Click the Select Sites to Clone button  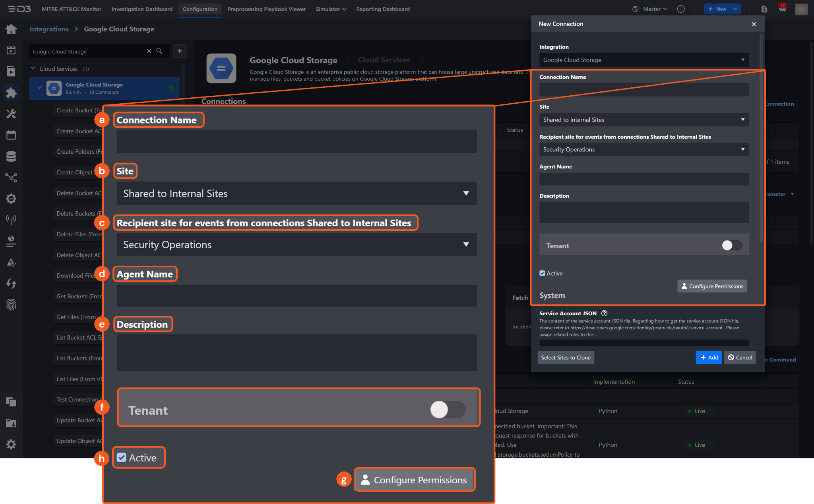566,357
